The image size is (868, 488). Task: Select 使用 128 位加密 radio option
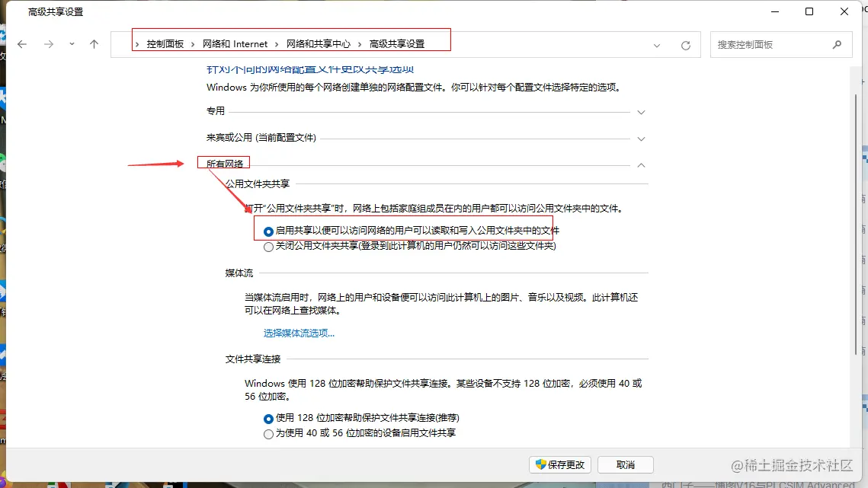click(268, 419)
